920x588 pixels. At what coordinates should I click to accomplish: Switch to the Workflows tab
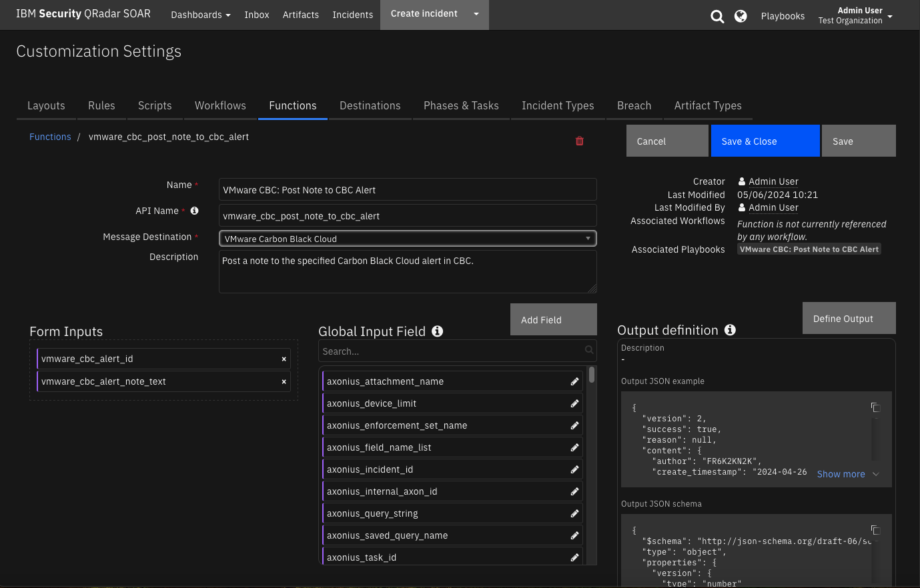[x=220, y=105]
